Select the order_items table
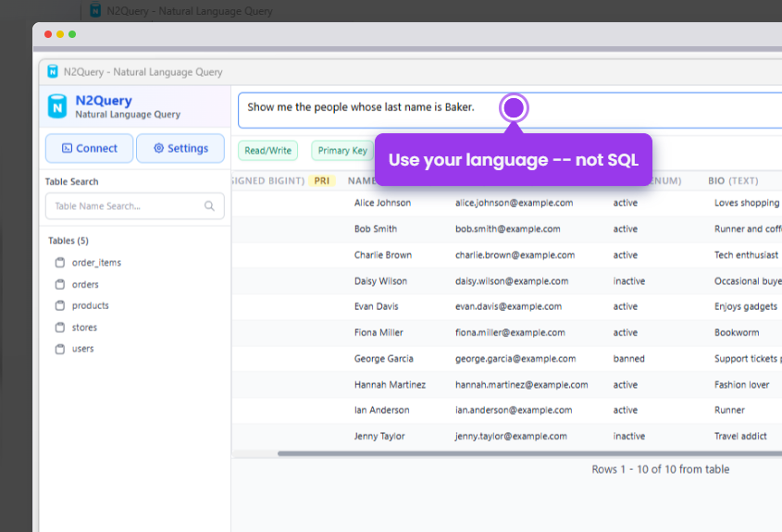Viewport: 782px width, 532px height. [96, 262]
